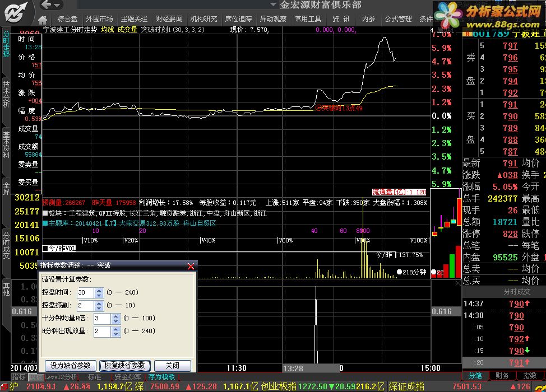Decrease 控盘振副 value with down arrow
This screenshot has width=546, height=392.
tap(99, 308)
